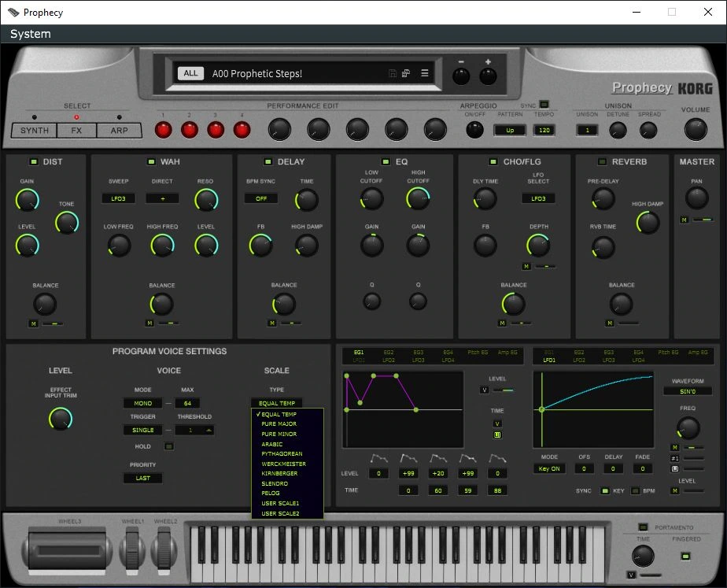Select PYTHAGOREAN from scale list
727x588 pixels.
coord(287,454)
